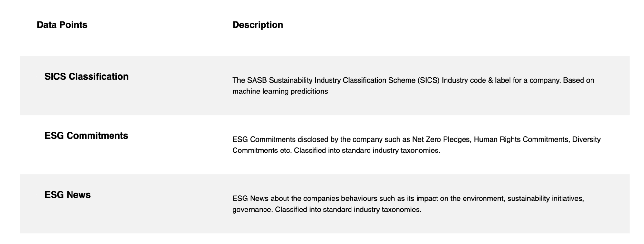Select the SICS Classification row title
The image size is (644, 244).
(86, 76)
